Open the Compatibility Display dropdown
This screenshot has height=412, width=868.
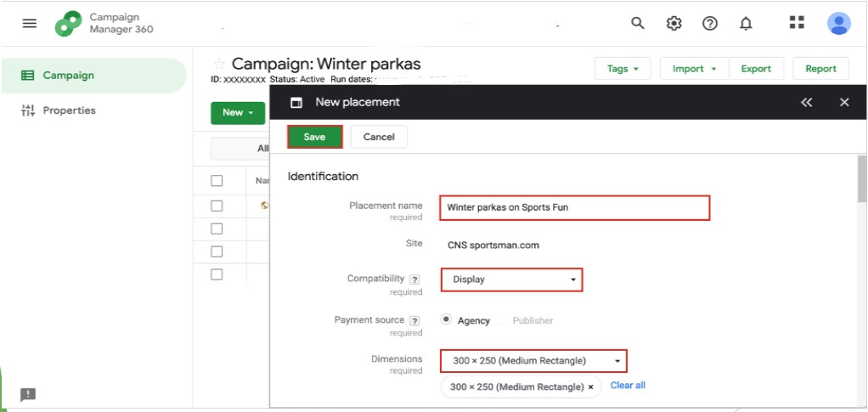pyautogui.click(x=511, y=279)
